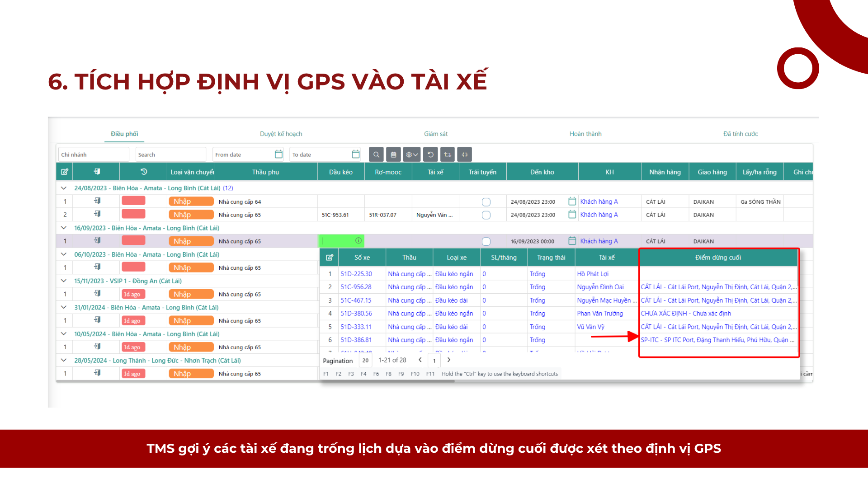868x488 pixels.
Task: Click the info icon in green Đầu kéo cell
Action: click(x=358, y=241)
